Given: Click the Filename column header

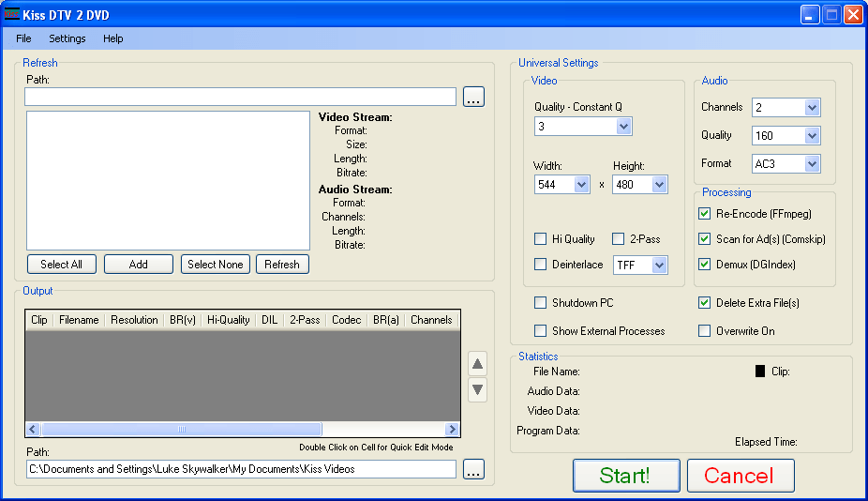Looking at the screenshot, I should pos(79,320).
